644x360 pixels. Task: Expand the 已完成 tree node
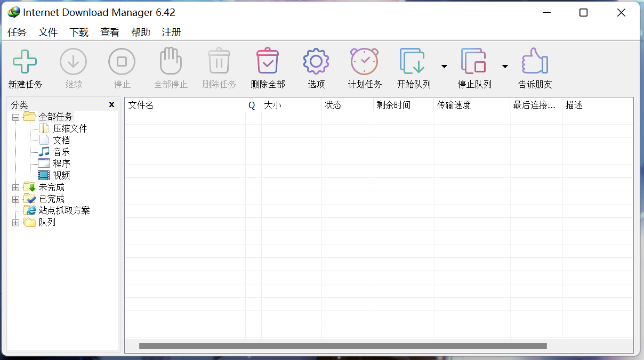[15, 198]
